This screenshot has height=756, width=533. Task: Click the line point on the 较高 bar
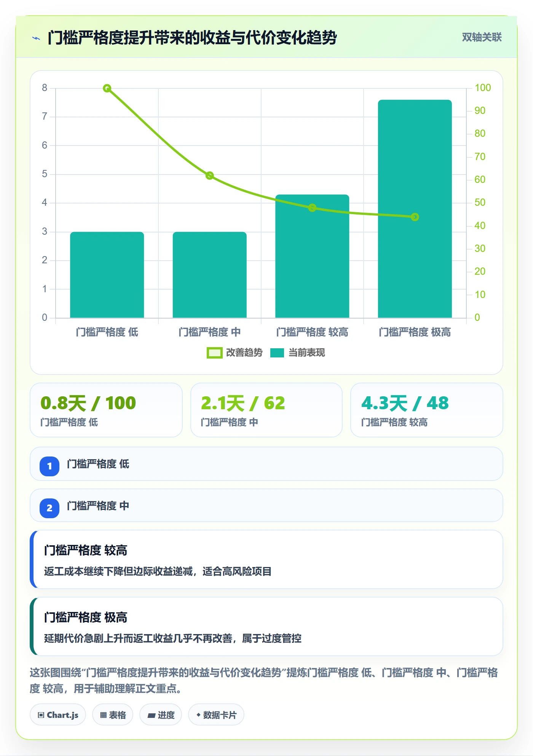coord(312,208)
